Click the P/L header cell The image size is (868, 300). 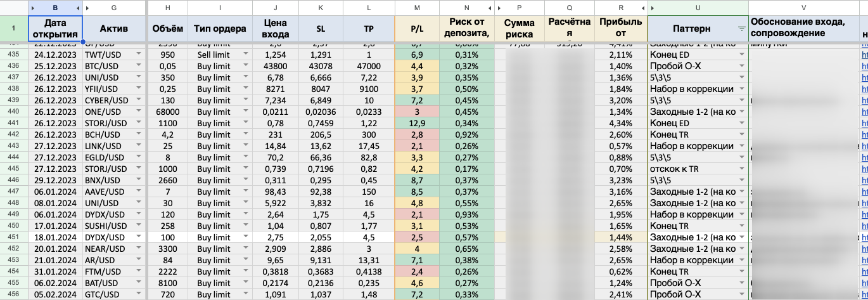416,29
